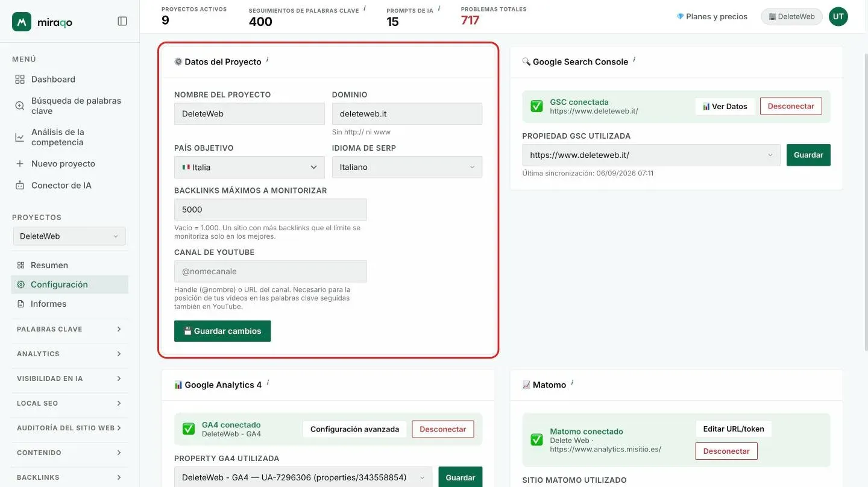Click the info icon next to Prompts de IA
Image resolution: width=868 pixels, height=487 pixels.
click(439, 8)
